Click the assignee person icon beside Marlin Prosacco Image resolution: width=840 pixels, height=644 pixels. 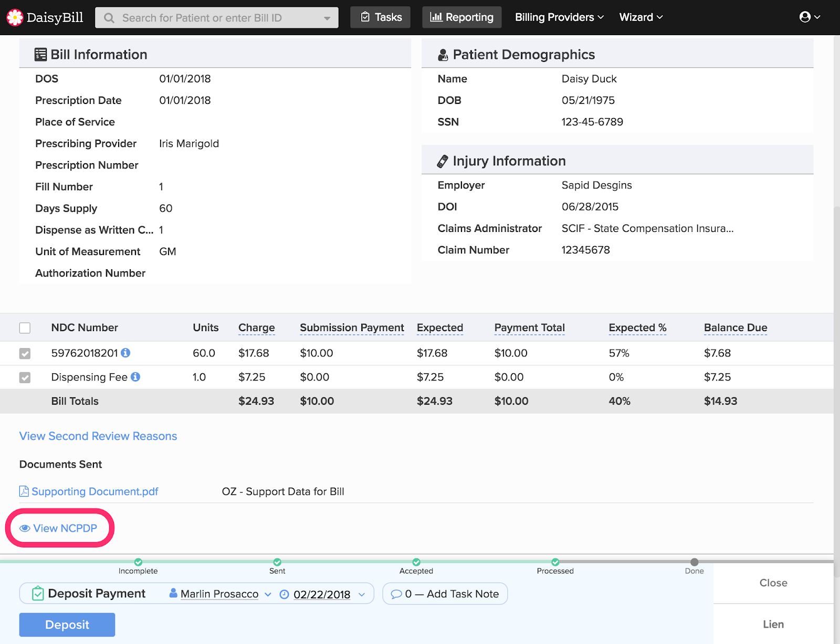[173, 593]
